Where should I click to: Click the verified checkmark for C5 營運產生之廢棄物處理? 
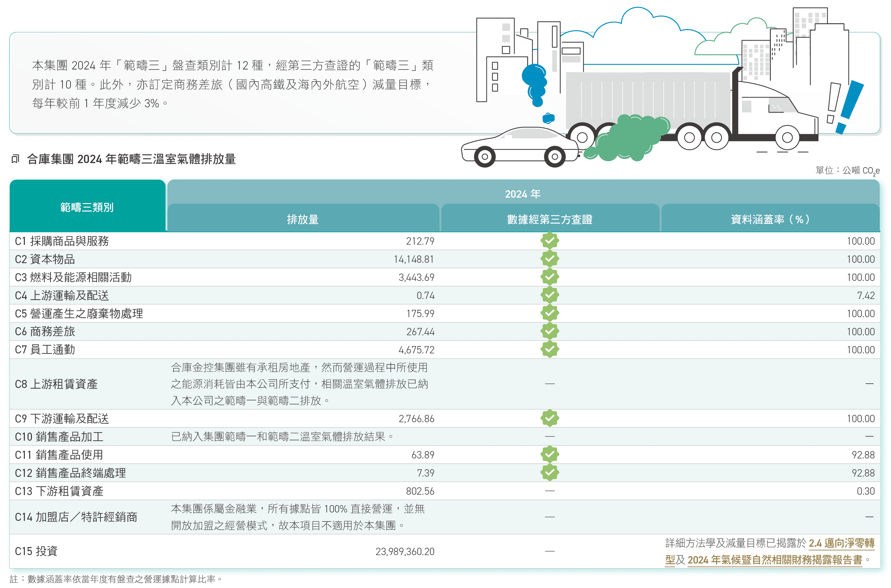549,313
